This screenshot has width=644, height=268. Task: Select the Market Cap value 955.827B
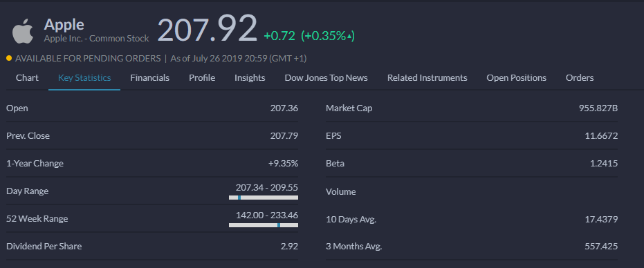coord(598,108)
